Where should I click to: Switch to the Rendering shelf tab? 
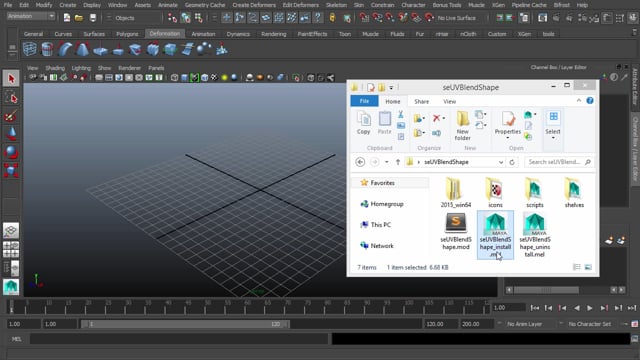coord(273,34)
